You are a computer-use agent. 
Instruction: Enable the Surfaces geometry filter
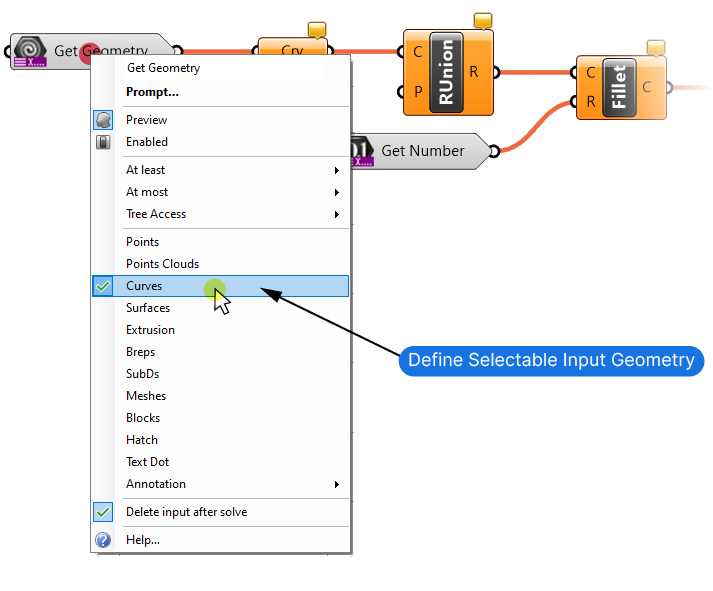click(x=148, y=308)
